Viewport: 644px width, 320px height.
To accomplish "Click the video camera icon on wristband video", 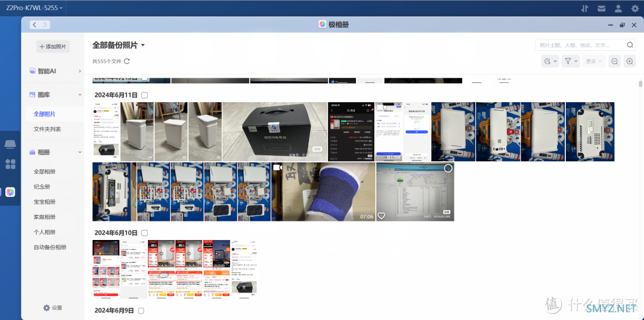I will [277, 167].
